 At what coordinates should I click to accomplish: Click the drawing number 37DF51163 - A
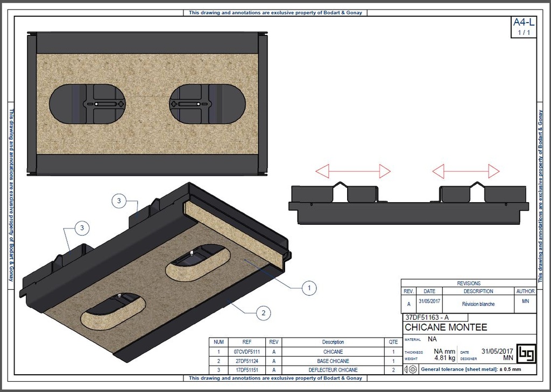point(426,318)
